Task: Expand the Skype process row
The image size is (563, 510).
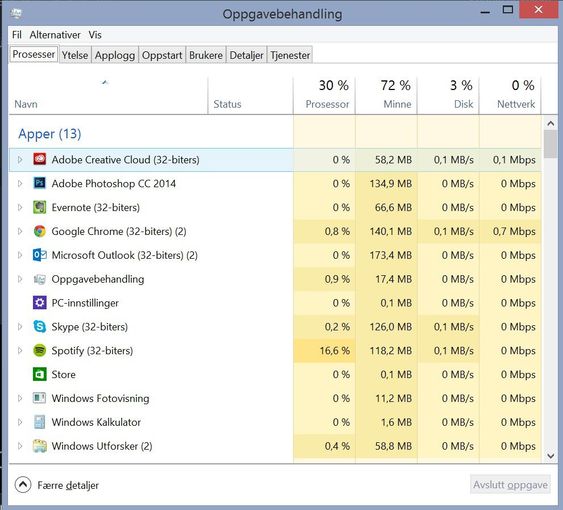Action: pos(20,327)
